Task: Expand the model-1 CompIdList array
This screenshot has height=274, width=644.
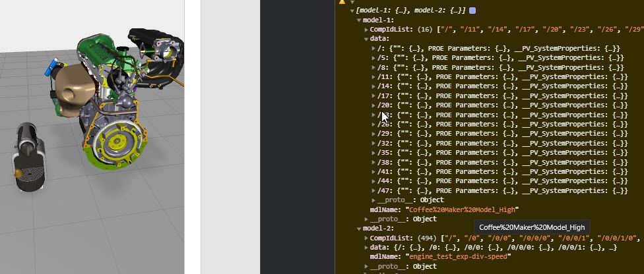Action: [x=366, y=30]
